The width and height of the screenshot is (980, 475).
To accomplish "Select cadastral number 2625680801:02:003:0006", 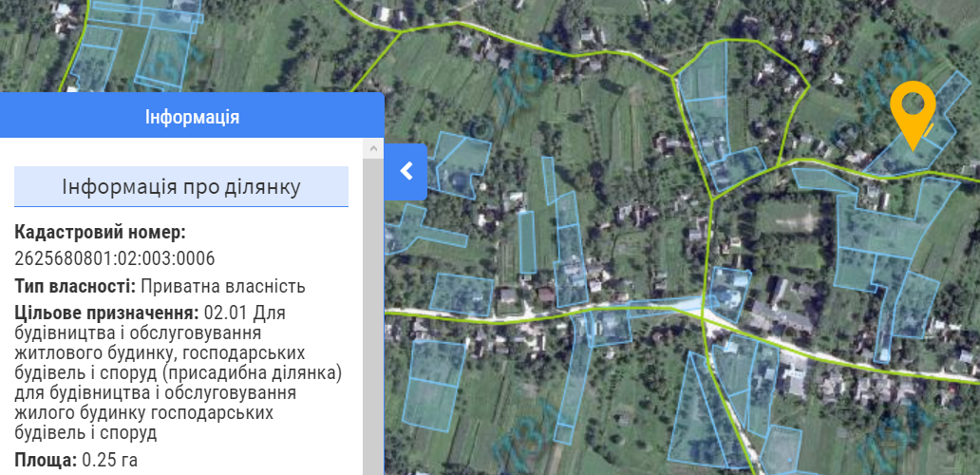I will pos(114,258).
